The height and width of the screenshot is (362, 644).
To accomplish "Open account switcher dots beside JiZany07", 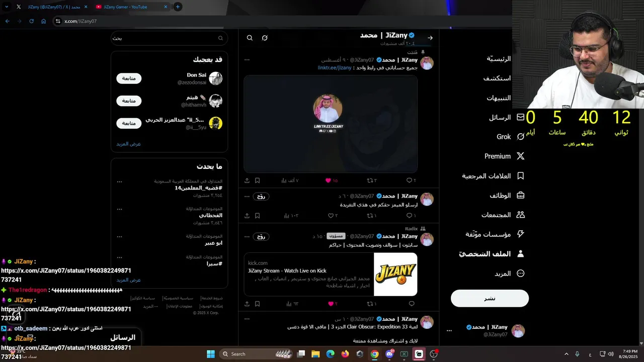I will tap(449, 331).
